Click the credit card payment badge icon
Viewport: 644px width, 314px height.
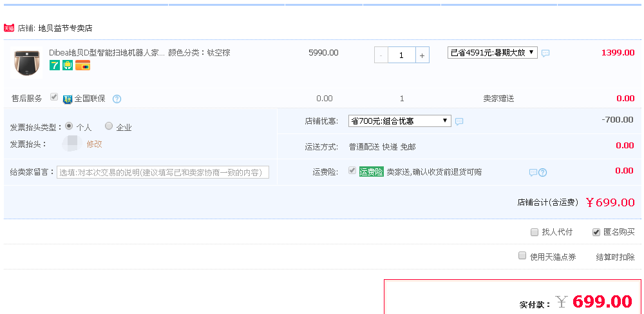point(82,65)
